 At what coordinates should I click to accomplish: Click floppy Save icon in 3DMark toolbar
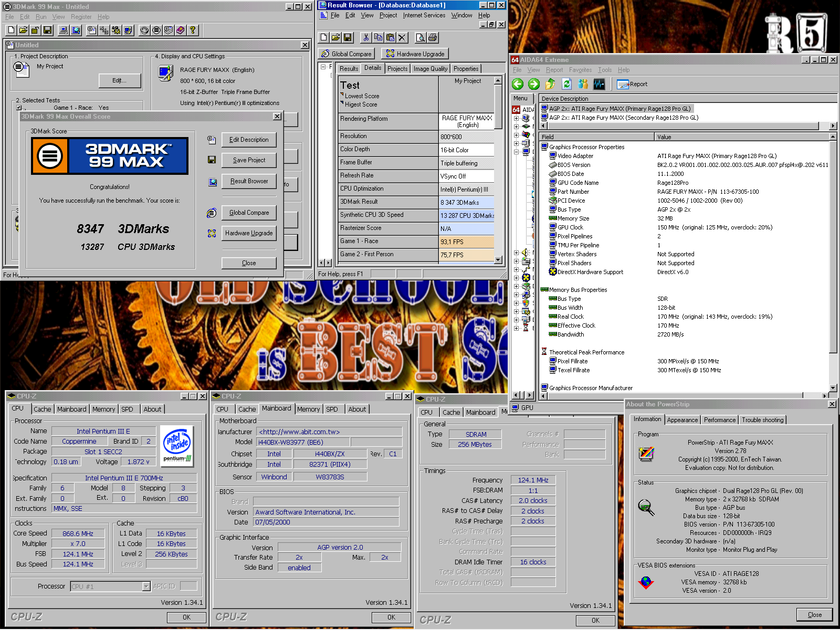47,30
